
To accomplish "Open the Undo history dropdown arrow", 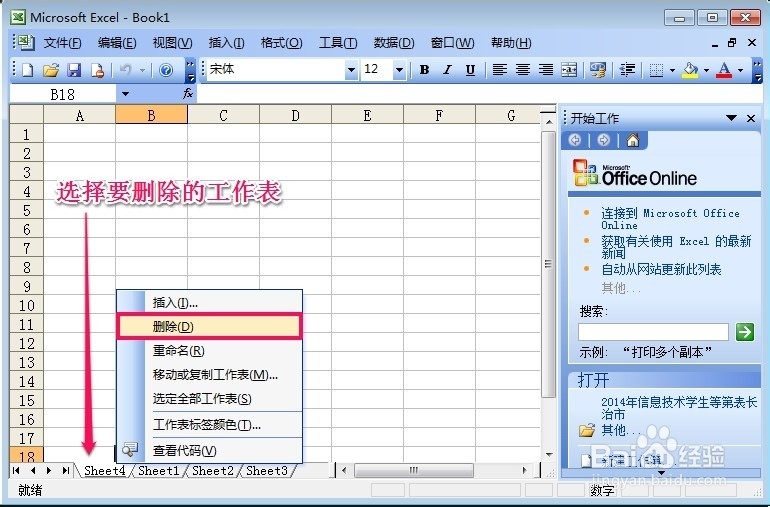I will pos(142,70).
